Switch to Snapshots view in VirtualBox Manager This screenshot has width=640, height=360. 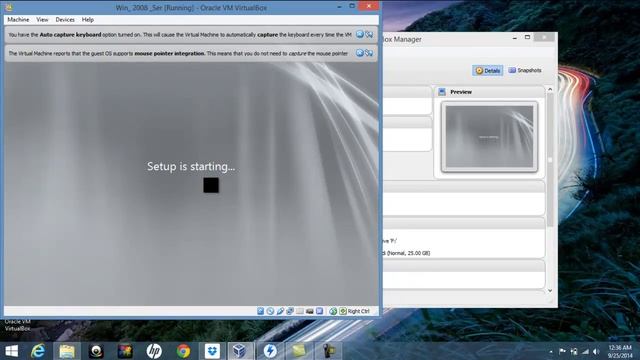[525, 71]
